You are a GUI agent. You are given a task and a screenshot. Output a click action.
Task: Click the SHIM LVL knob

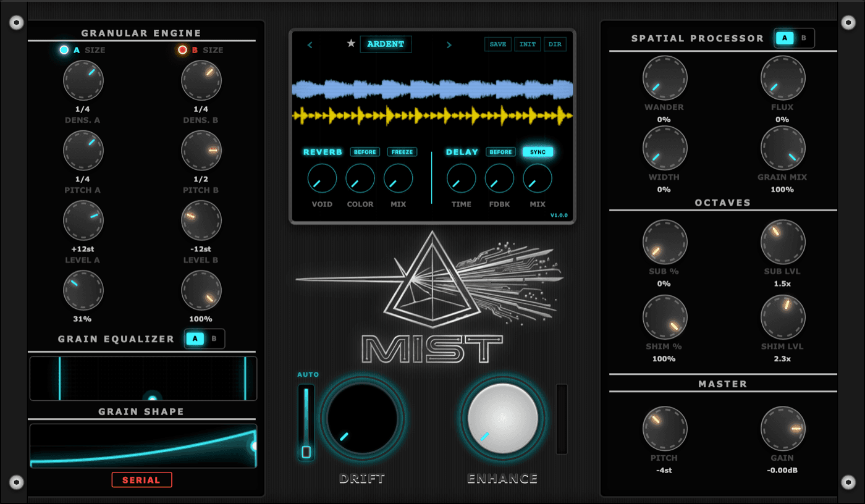point(783,317)
